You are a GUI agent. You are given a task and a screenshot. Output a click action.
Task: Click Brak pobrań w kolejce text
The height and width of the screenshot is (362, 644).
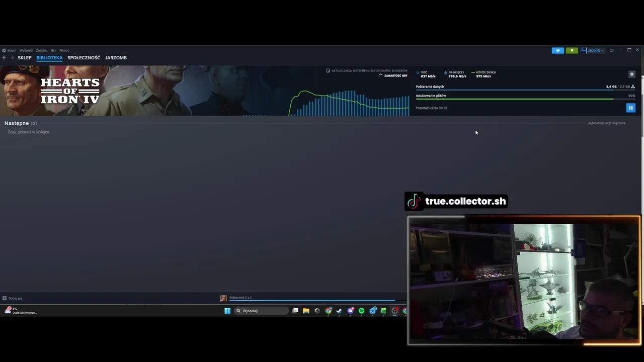(29, 132)
